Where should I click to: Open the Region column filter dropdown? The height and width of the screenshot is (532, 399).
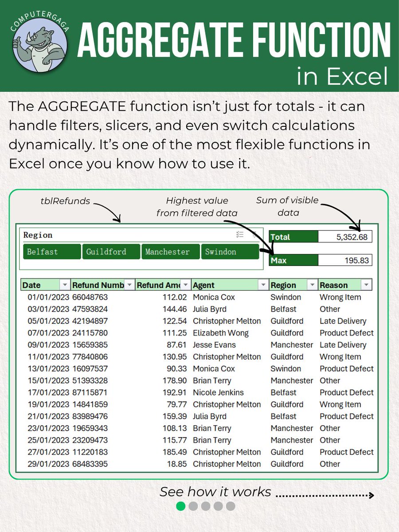pyautogui.click(x=313, y=285)
